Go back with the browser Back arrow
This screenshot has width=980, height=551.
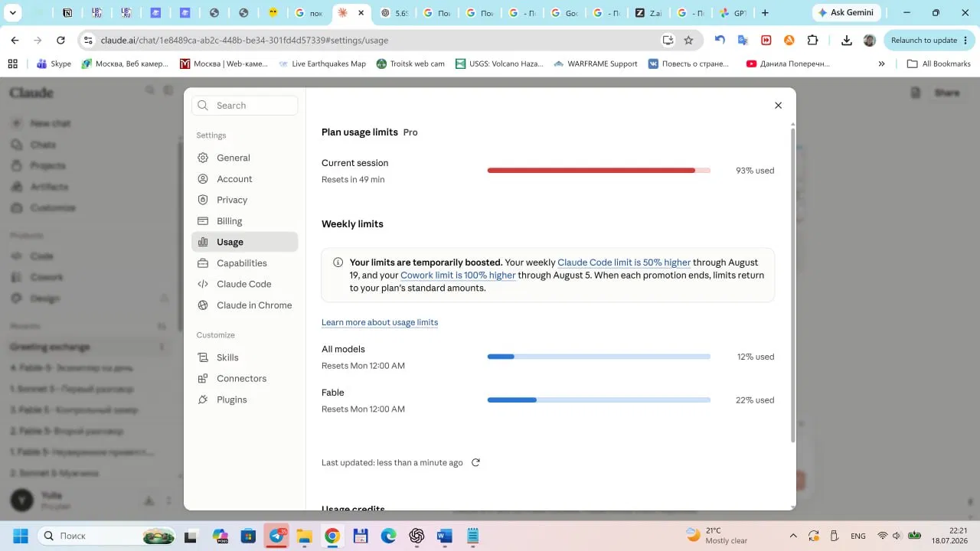[x=15, y=41]
